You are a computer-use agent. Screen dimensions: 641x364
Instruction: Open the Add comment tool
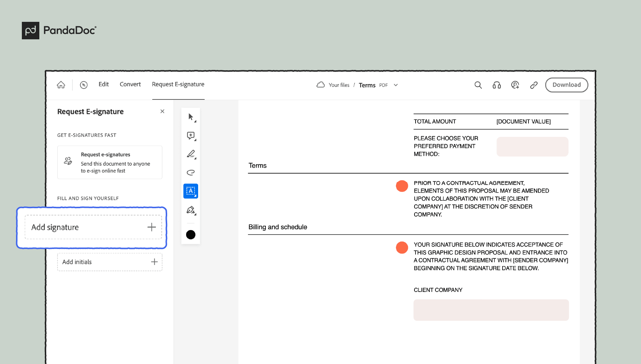(x=190, y=135)
